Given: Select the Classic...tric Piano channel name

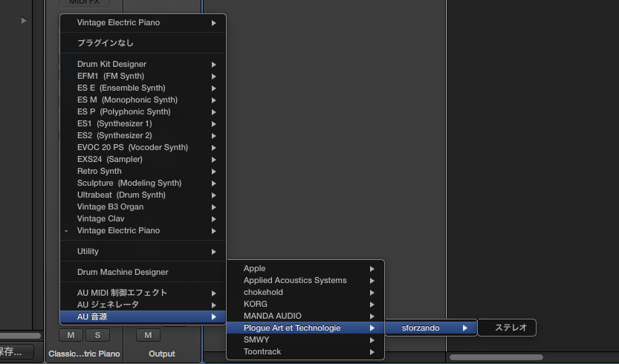Looking at the screenshot, I should pyautogui.click(x=84, y=354).
